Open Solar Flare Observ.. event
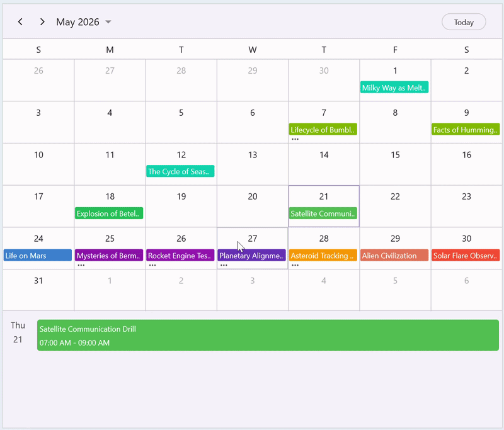 coord(466,256)
